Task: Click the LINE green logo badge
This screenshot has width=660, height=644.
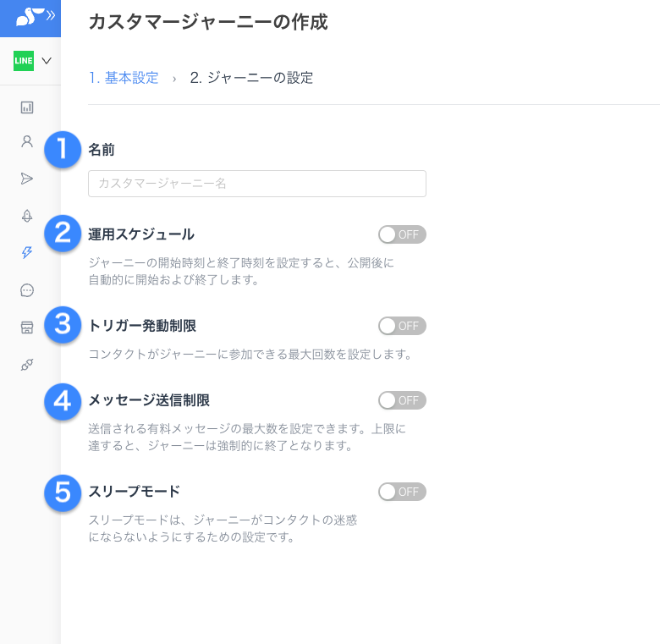Action: click(x=24, y=61)
